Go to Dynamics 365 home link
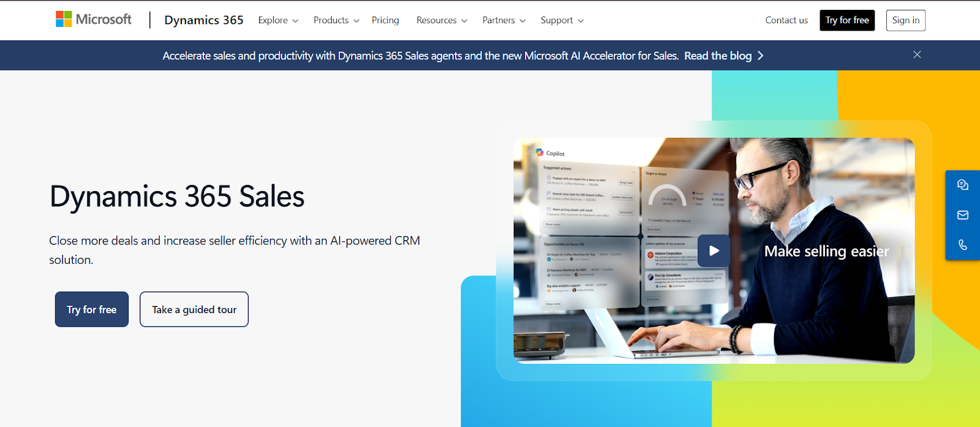This screenshot has width=980, height=427. click(x=204, y=20)
